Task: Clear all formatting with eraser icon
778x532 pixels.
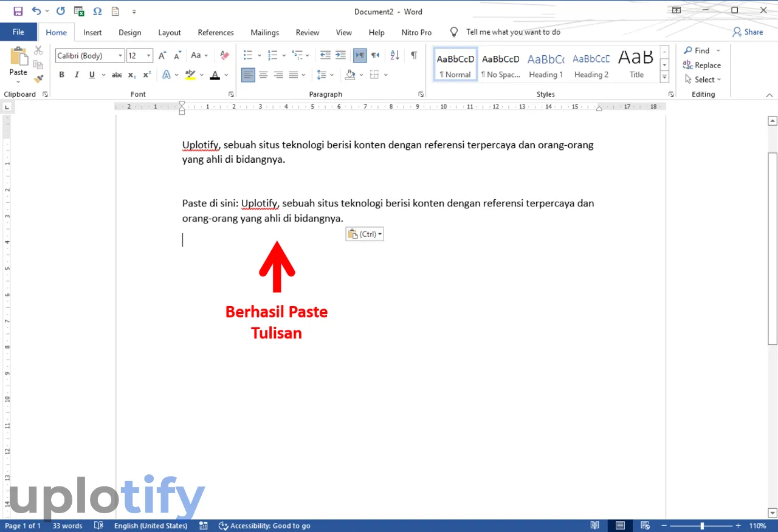Action: click(225, 55)
